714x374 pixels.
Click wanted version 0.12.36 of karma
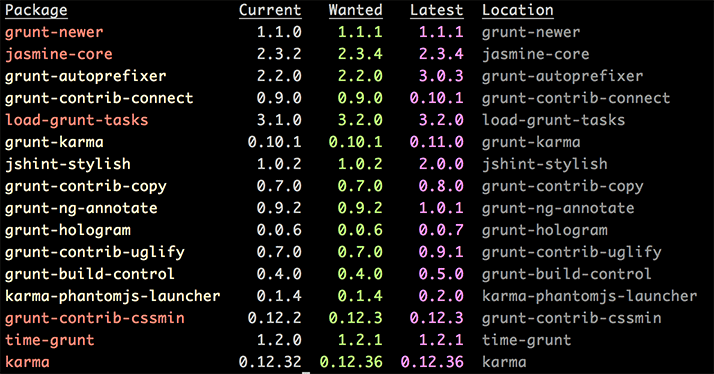pos(351,362)
